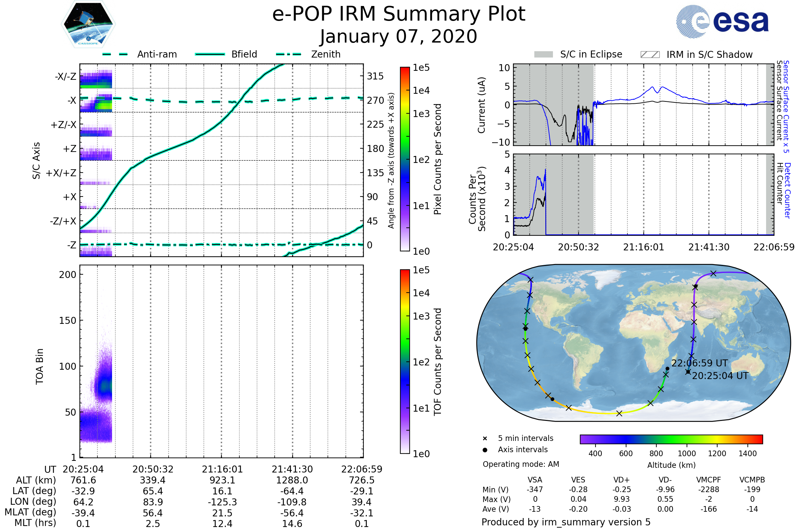Image resolution: width=798 pixels, height=532 pixels.
Task: Click the 5 min intervals cross marker legend
Action: (485, 439)
